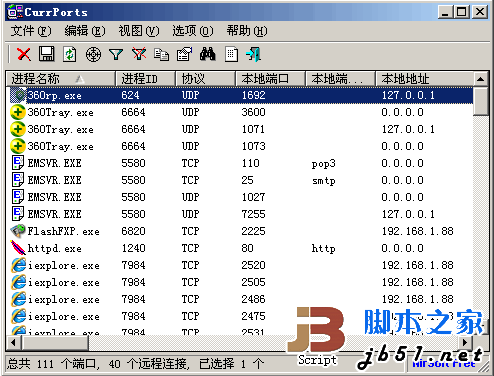This screenshot has width=494, height=376.
Task: Click the crossed-out funnel clear-filter icon
Action: (139, 54)
